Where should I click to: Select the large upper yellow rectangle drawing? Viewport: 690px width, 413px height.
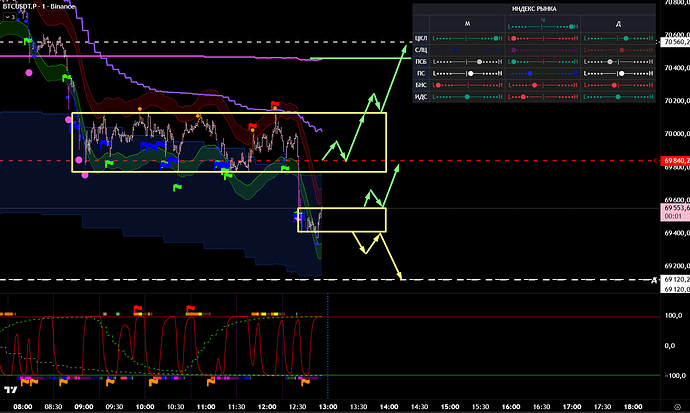(228, 114)
